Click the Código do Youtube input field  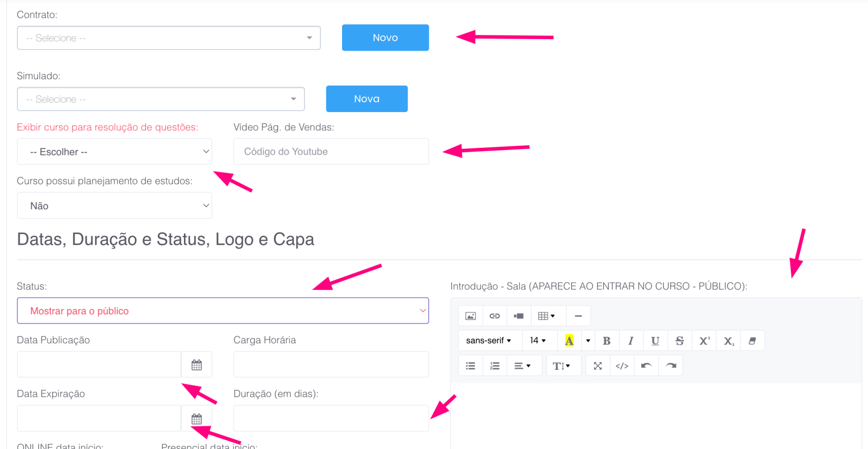331,151
